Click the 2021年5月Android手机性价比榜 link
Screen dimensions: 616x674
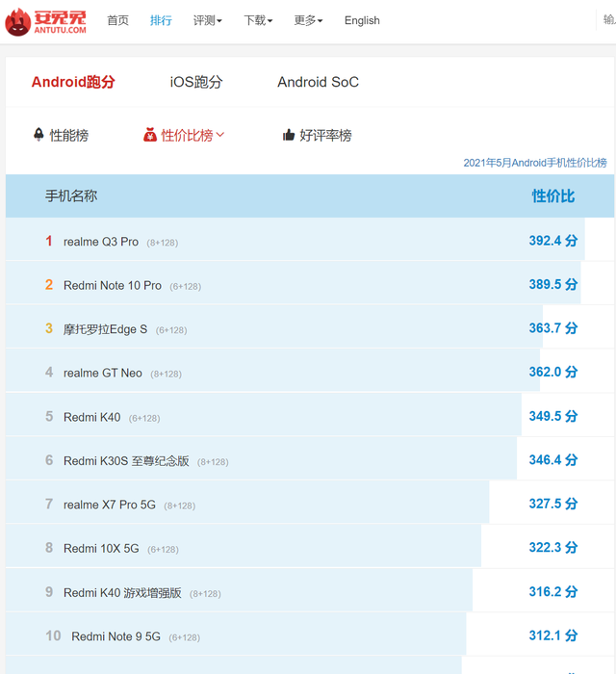pyautogui.click(x=535, y=163)
